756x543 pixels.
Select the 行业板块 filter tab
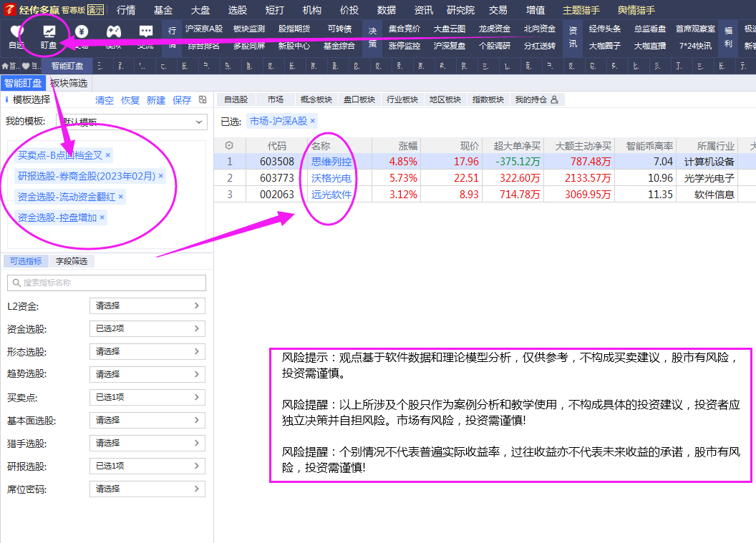coord(402,99)
